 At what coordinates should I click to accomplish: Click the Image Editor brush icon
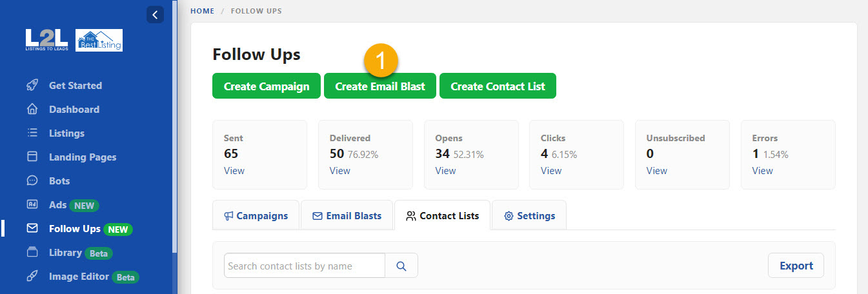(x=32, y=276)
